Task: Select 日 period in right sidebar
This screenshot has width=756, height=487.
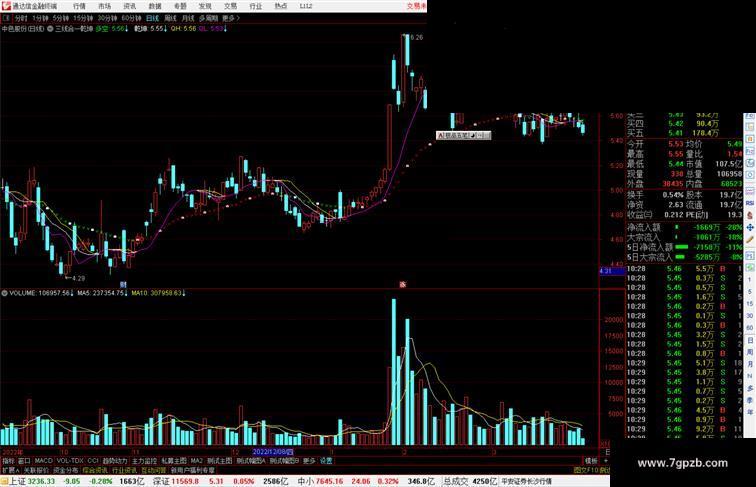Action: point(750,340)
